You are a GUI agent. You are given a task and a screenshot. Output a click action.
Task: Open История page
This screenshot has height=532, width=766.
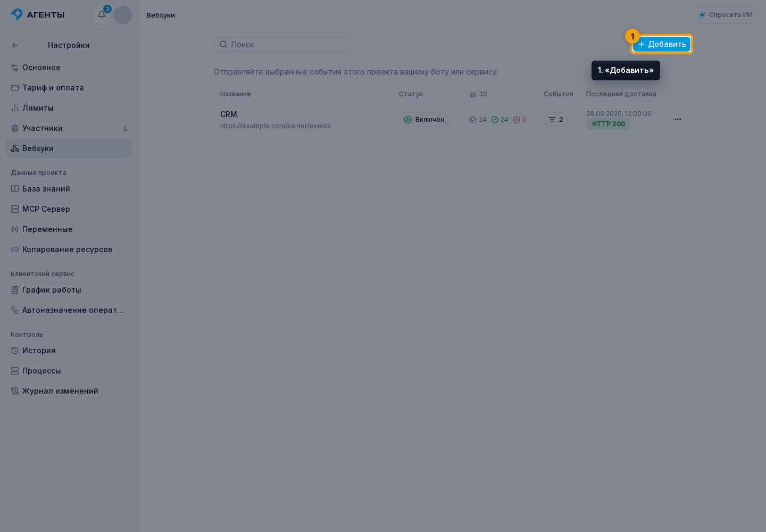point(69,351)
